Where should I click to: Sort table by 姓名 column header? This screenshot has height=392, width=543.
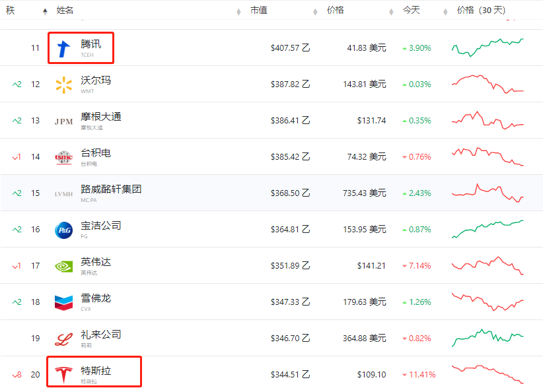65,11
